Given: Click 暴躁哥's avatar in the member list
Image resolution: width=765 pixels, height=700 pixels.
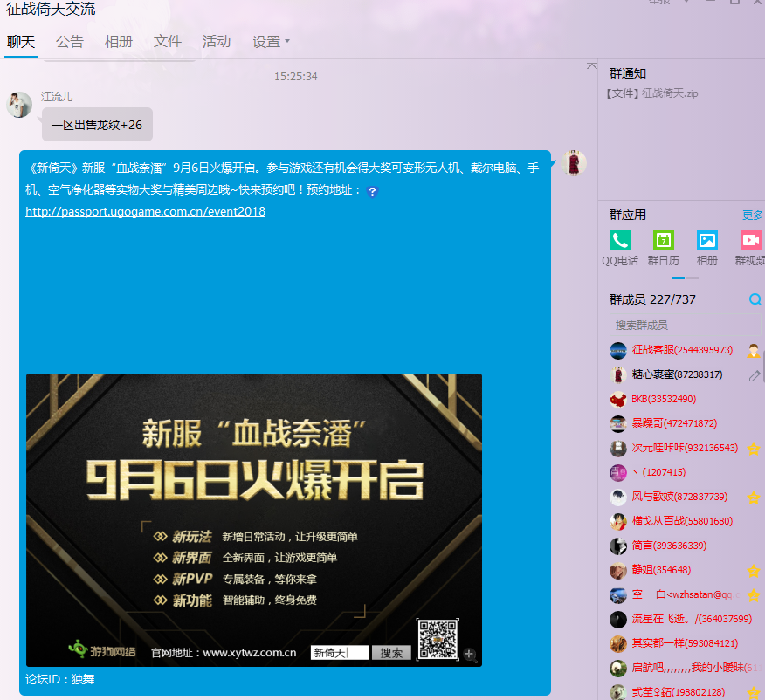Looking at the screenshot, I should click(618, 423).
